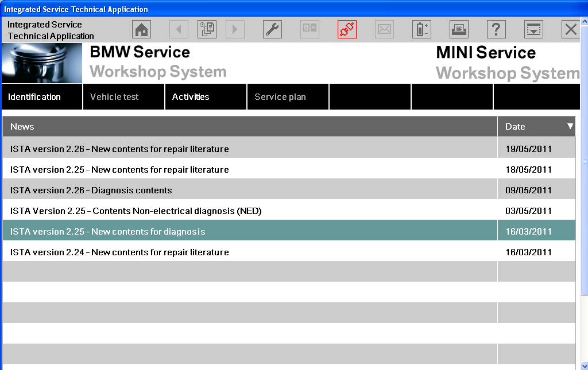Sort by the Date column descending arrow
The height and width of the screenshot is (370, 588).
click(x=570, y=126)
